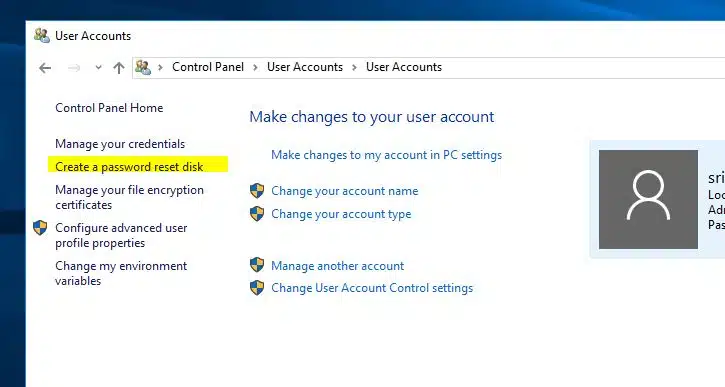Image resolution: width=725 pixels, height=387 pixels.
Task: Open the recent locations dropdown chevron
Action: (x=98, y=68)
